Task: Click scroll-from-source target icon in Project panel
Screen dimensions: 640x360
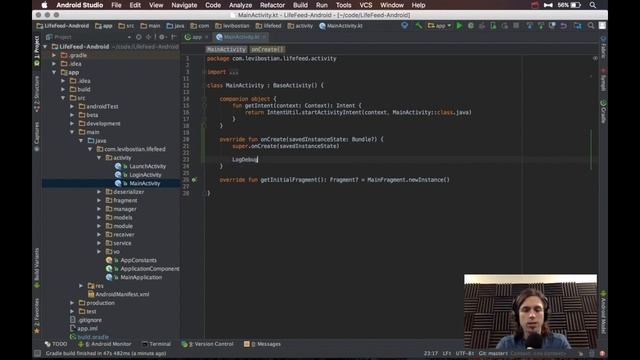Action: tap(139, 37)
